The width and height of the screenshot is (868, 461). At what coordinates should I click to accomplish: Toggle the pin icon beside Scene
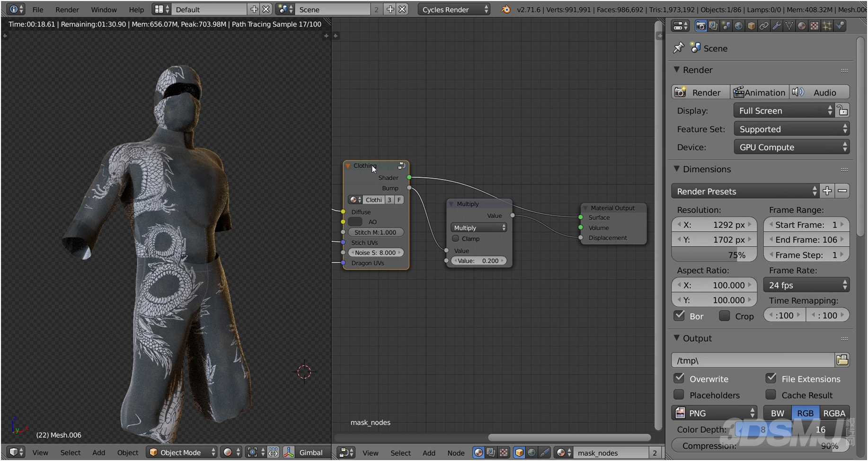[679, 48]
